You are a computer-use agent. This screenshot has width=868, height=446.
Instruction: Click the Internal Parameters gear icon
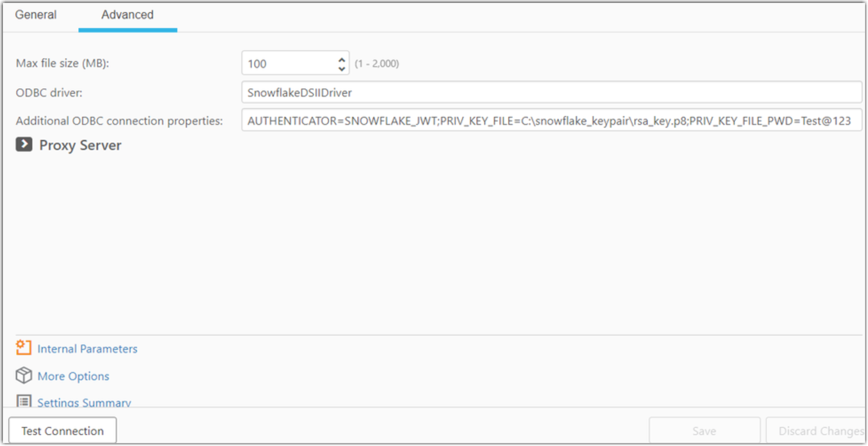click(x=22, y=348)
